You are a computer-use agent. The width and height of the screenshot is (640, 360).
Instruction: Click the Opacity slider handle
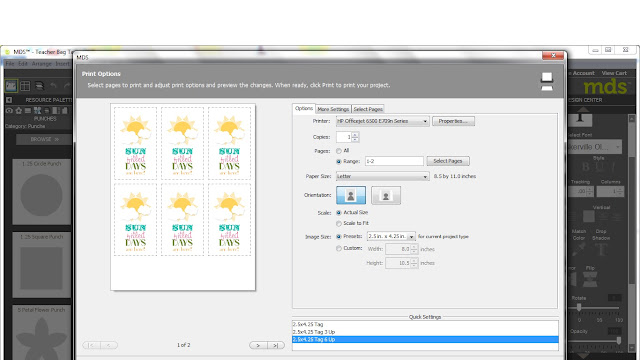[619, 340]
